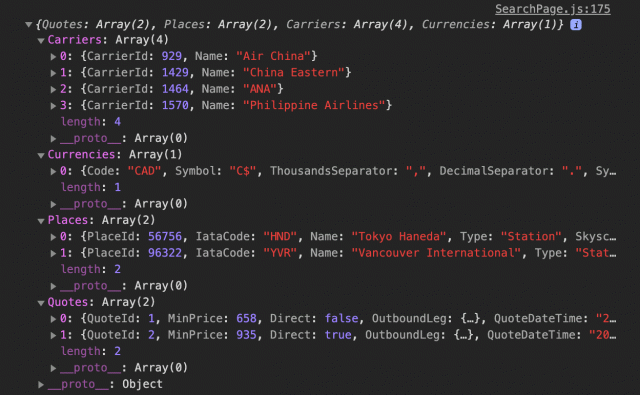The width and height of the screenshot is (640, 395).
Task: Collapse the Quotes array
Action: tap(41, 303)
